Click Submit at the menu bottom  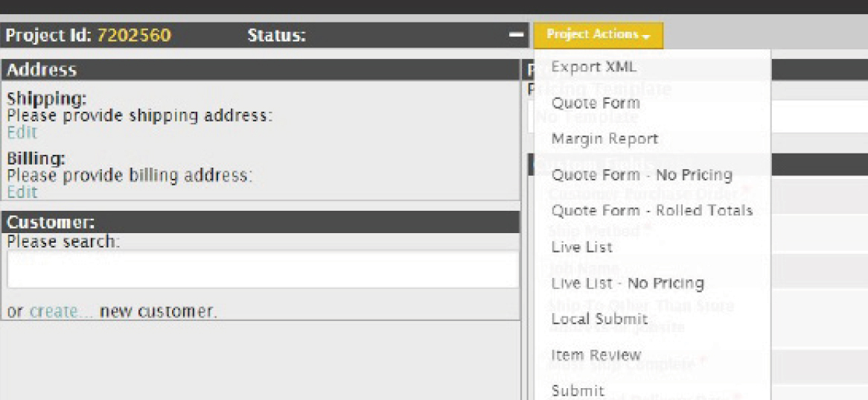[578, 390]
